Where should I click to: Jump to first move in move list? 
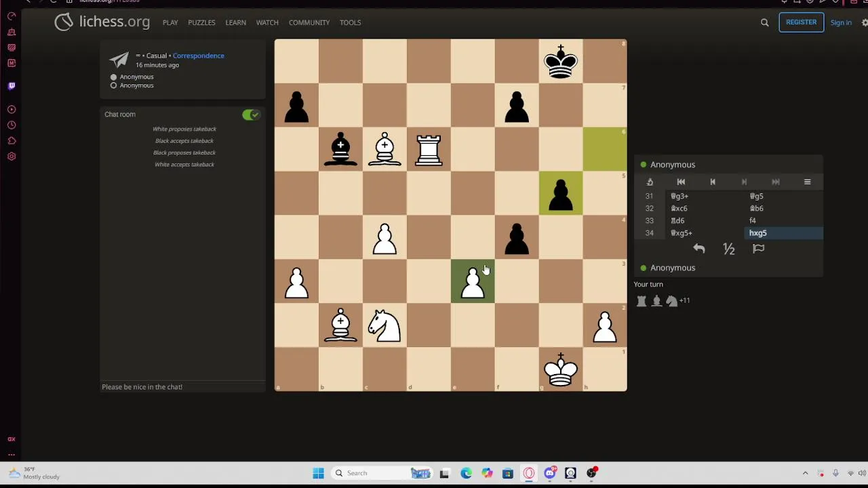click(681, 182)
